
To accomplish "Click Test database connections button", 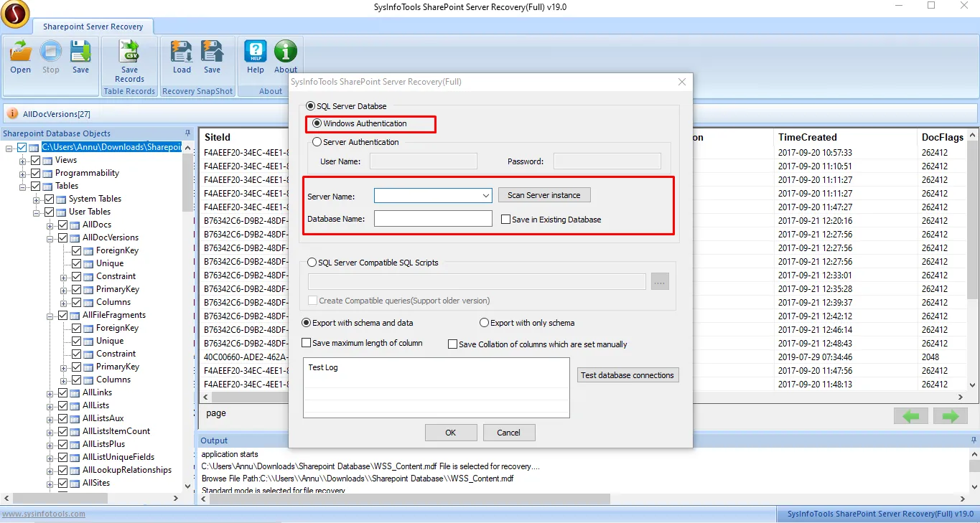I will 627,375.
